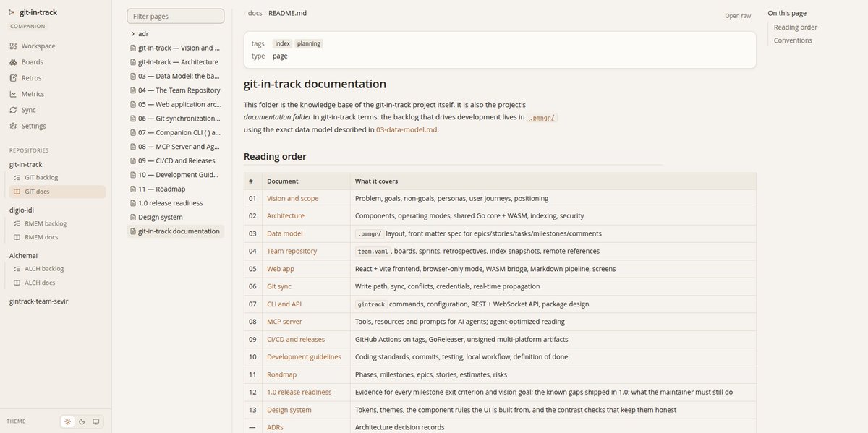Open "Design system" page in the page list
The image size is (868, 433).
click(x=176, y=217)
